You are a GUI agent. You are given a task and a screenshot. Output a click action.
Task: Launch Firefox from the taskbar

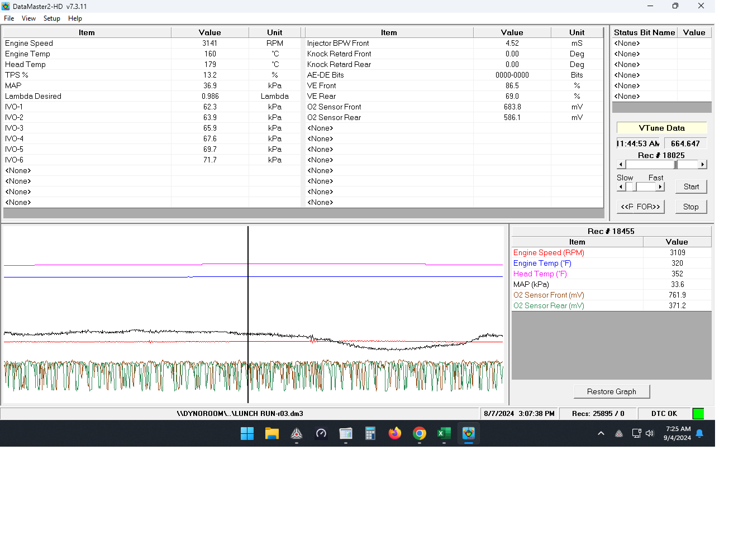(395, 433)
